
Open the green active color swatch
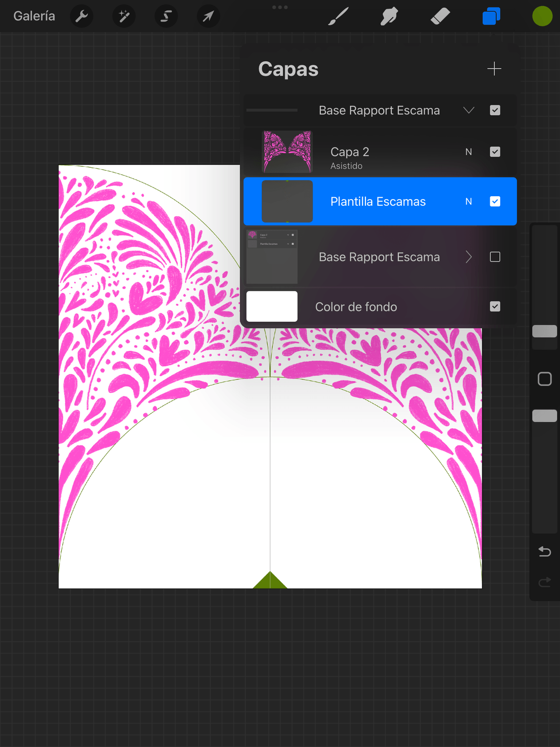[542, 16]
